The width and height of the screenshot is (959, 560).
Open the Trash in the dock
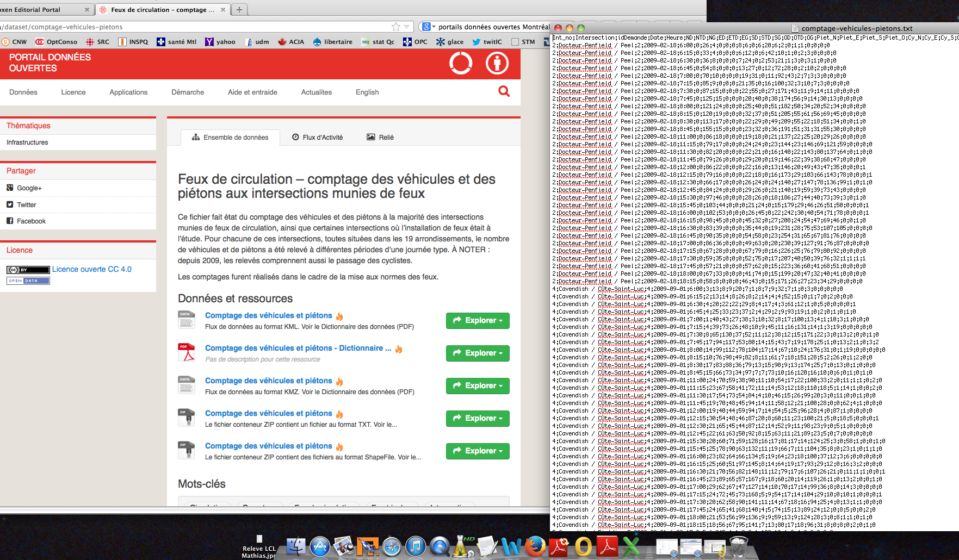pos(738,546)
